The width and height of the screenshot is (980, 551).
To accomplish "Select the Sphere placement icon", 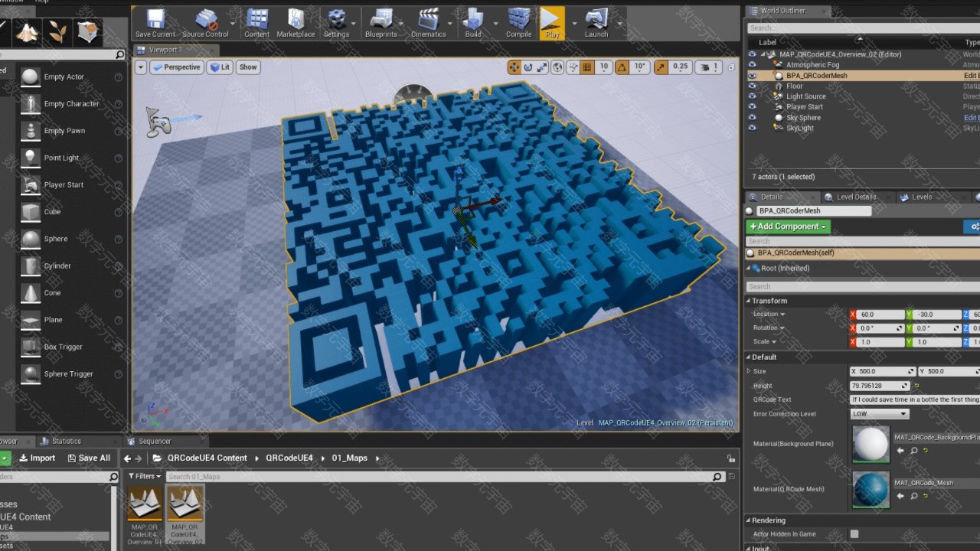I will coord(31,239).
